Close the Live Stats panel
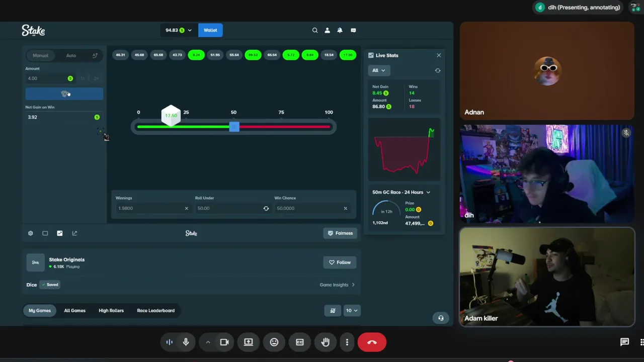This screenshot has width=644, height=362. click(x=439, y=55)
